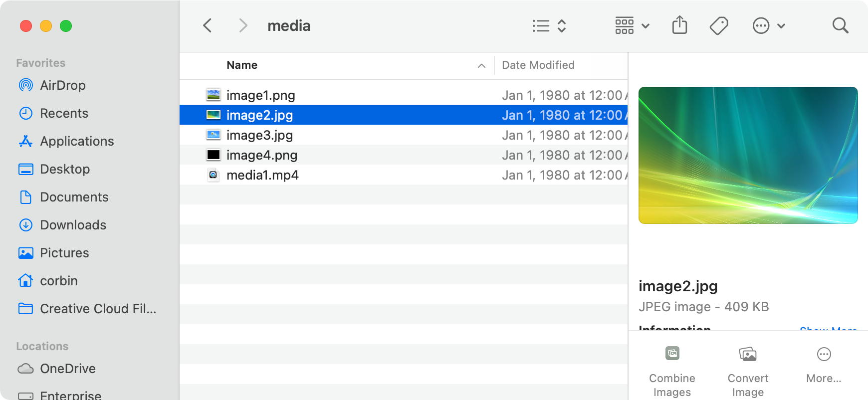The height and width of the screenshot is (400, 868).
Task: Click the Applications sidebar icon
Action: pyautogui.click(x=26, y=141)
